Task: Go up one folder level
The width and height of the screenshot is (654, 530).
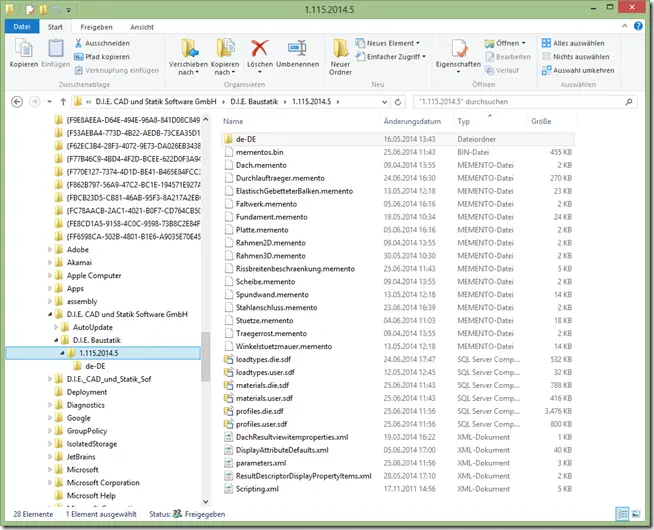Action: click(63, 102)
